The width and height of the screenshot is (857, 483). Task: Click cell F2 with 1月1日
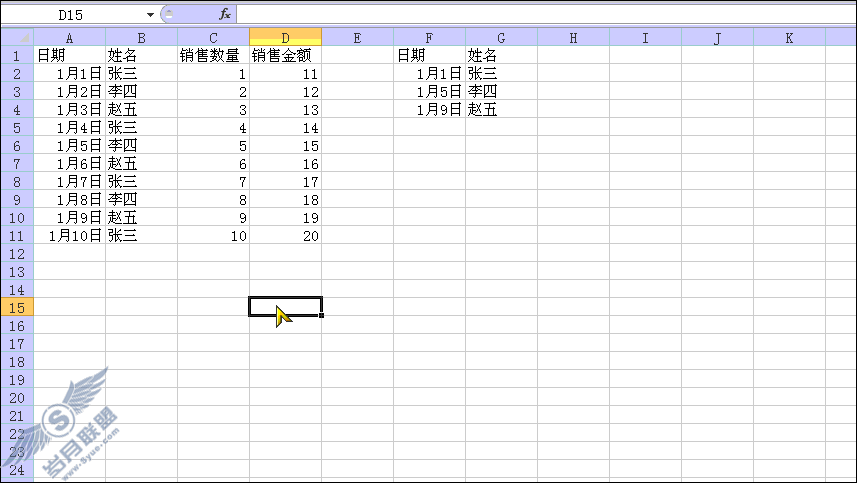click(x=430, y=73)
